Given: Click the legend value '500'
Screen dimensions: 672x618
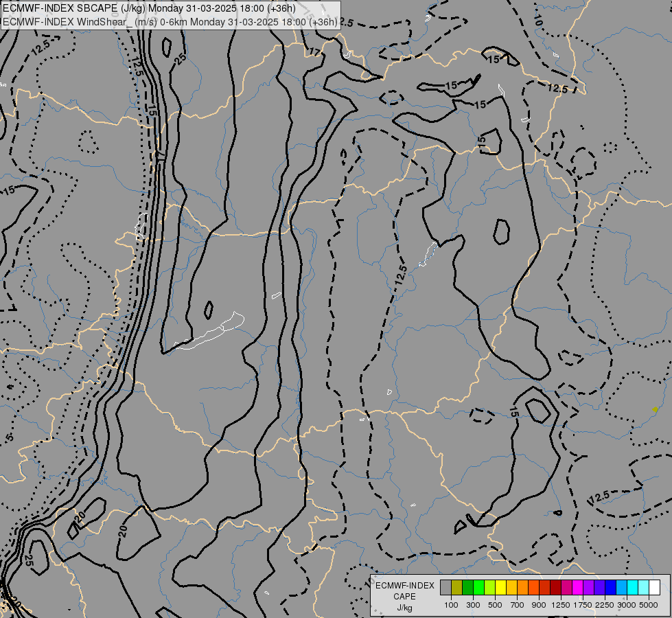Looking at the screenshot, I should coord(495,605).
